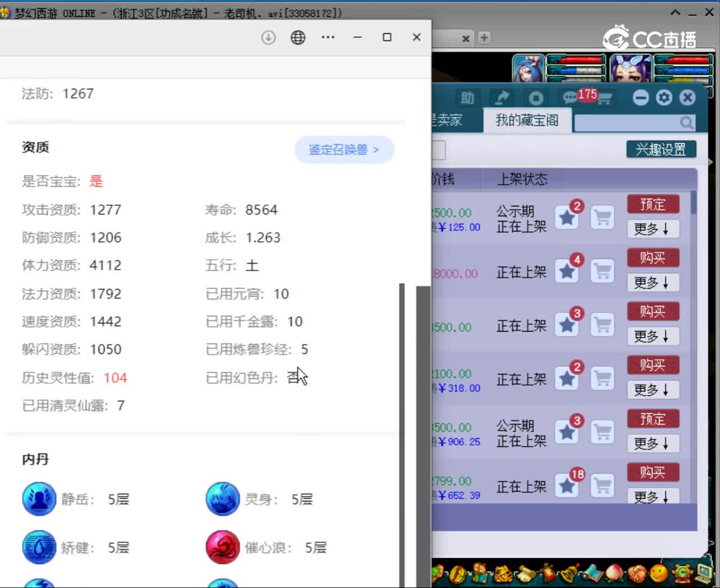
Task: Click the share arrow icon in treasure panel
Action: [502, 98]
